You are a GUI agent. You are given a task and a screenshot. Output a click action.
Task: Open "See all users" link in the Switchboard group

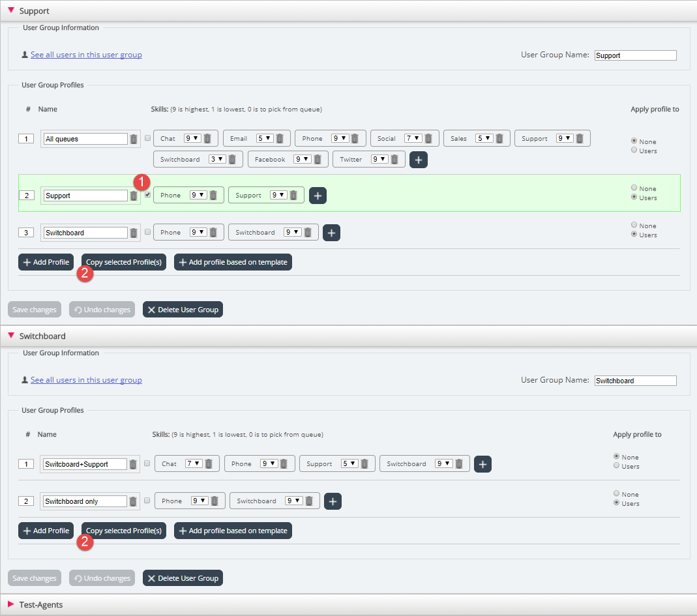[86, 380]
